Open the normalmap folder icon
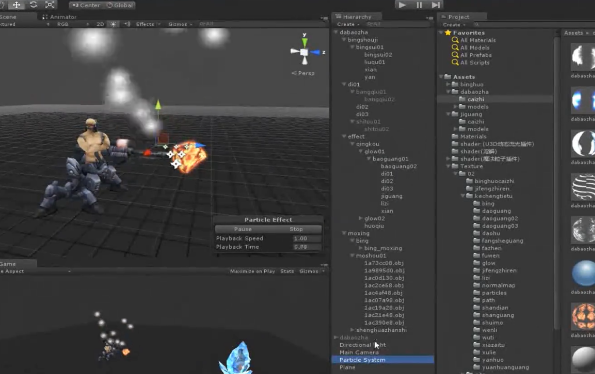 [x=477, y=285]
